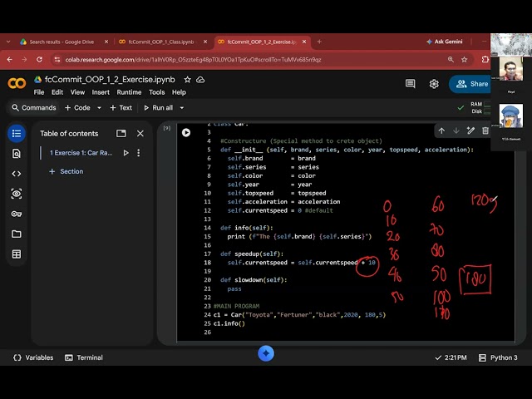Open the Variables panel at bottom
532x399 pixels.
point(33,357)
